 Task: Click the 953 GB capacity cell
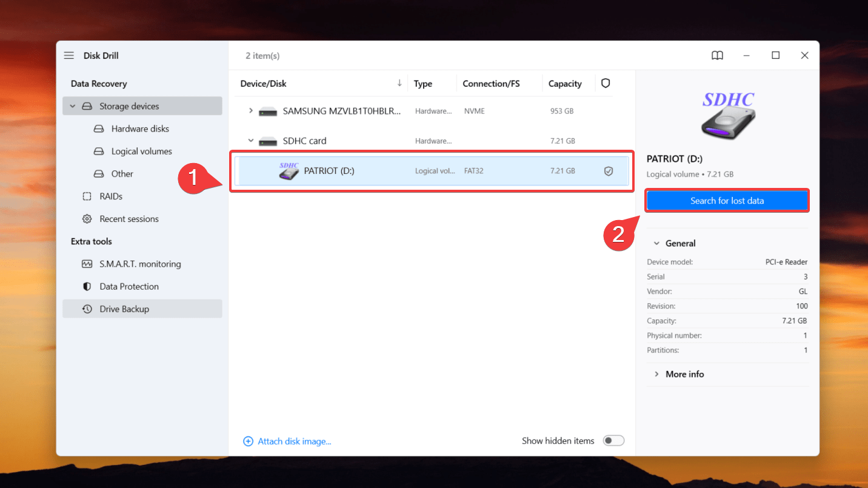click(562, 112)
